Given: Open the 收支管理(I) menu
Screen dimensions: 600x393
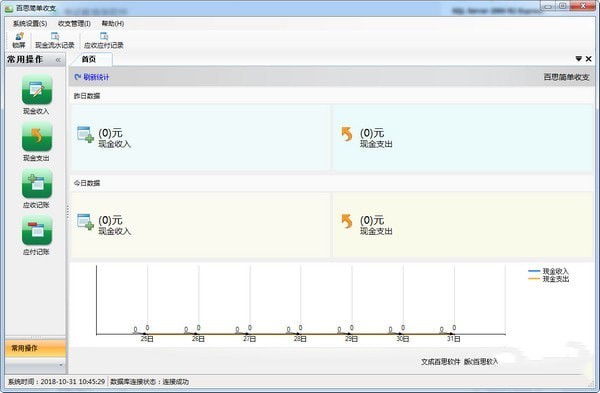Looking at the screenshot, I should (x=74, y=24).
